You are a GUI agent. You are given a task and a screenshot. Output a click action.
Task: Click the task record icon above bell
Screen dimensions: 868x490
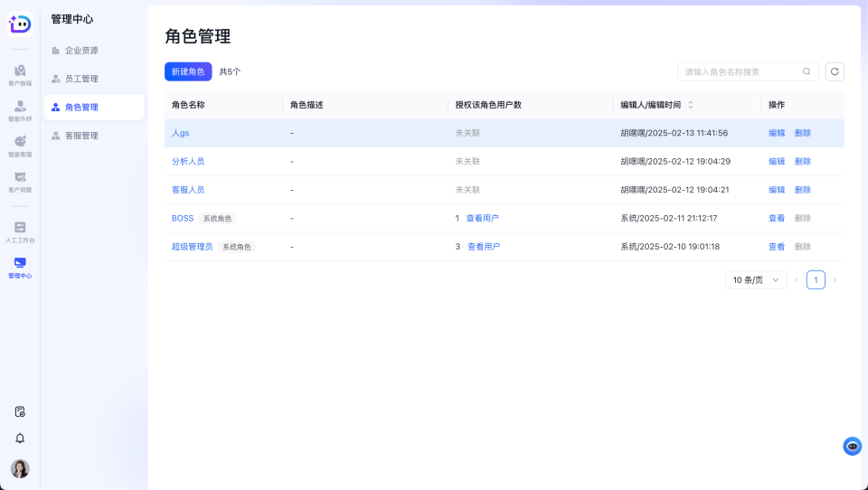tap(20, 411)
